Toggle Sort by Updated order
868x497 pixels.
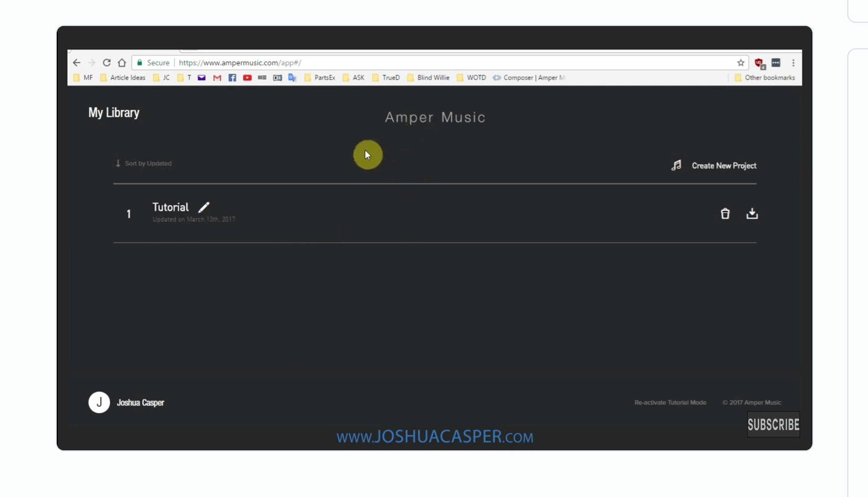click(144, 163)
